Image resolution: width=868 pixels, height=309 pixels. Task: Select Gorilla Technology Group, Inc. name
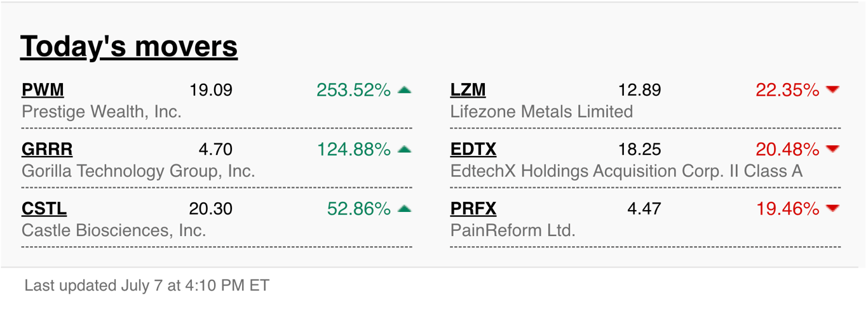tap(139, 171)
